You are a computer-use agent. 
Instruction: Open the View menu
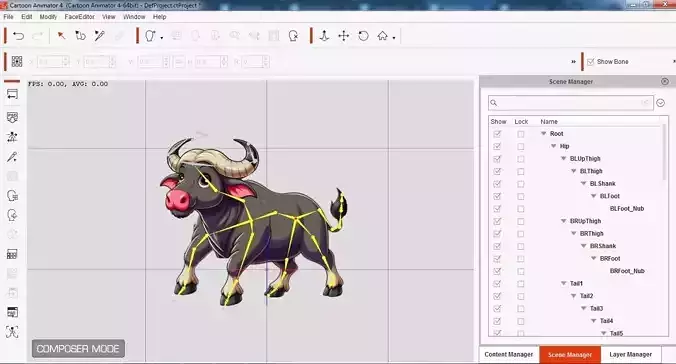point(109,17)
